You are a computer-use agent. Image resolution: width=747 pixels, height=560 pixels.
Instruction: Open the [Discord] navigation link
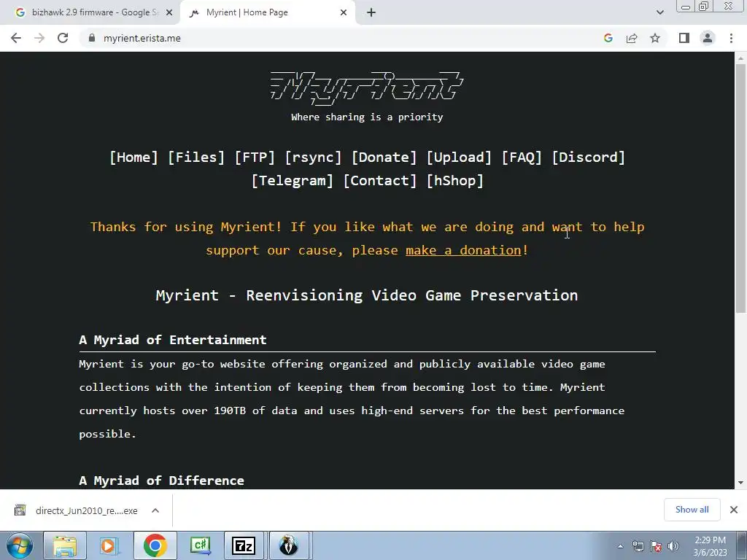[x=589, y=157]
